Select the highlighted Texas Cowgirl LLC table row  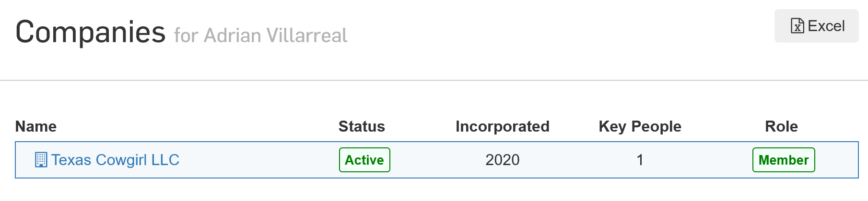click(437, 160)
